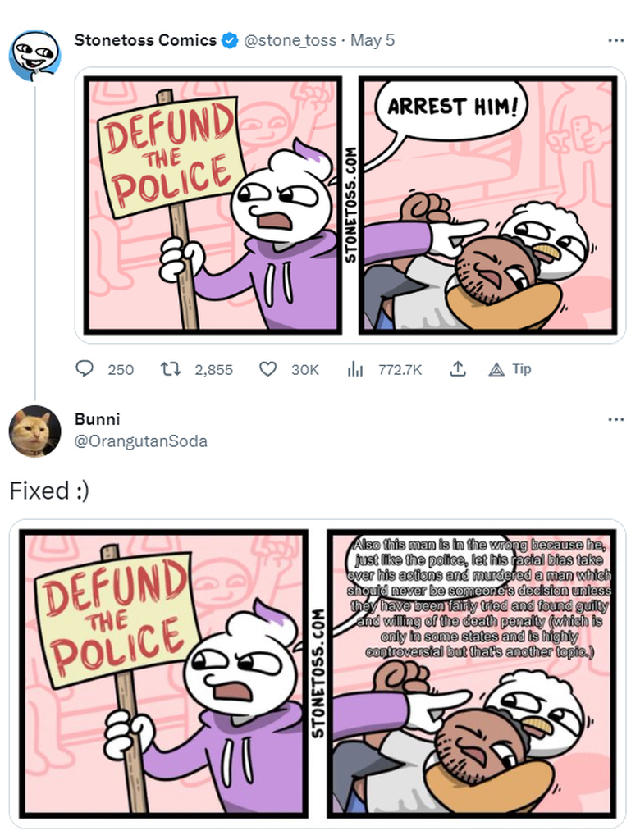Open the view analytics bar chart icon

tap(355, 368)
